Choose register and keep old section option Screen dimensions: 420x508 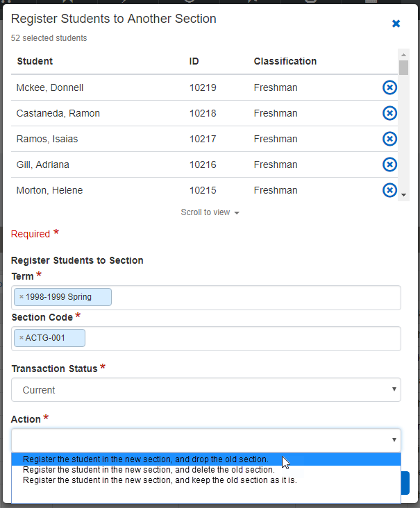click(x=160, y=480)
